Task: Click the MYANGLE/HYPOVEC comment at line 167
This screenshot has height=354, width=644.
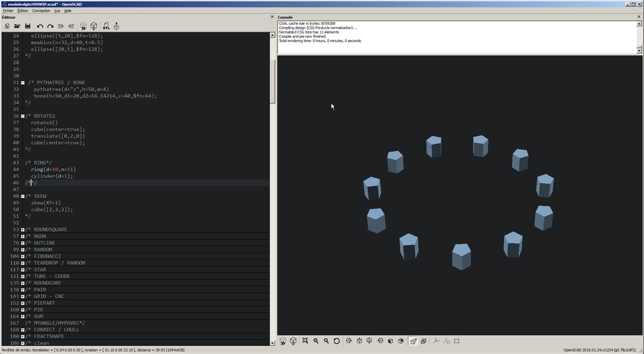Action: [55, 323]
